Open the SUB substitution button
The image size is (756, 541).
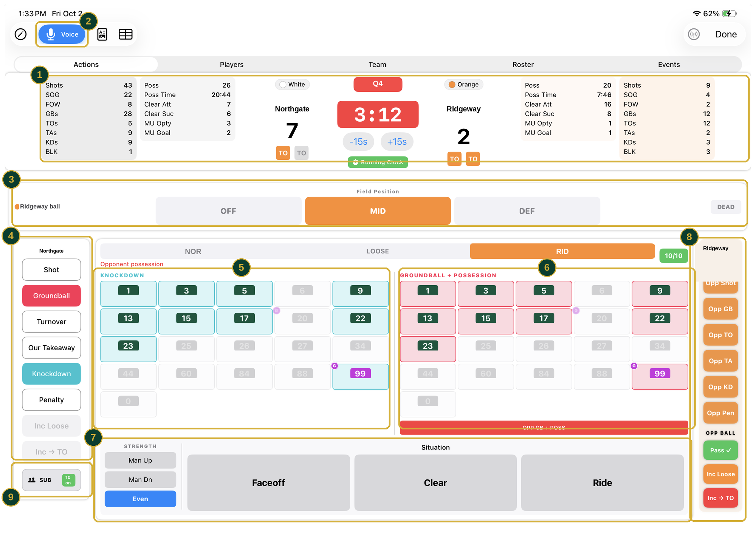click(x=51, y=480)
